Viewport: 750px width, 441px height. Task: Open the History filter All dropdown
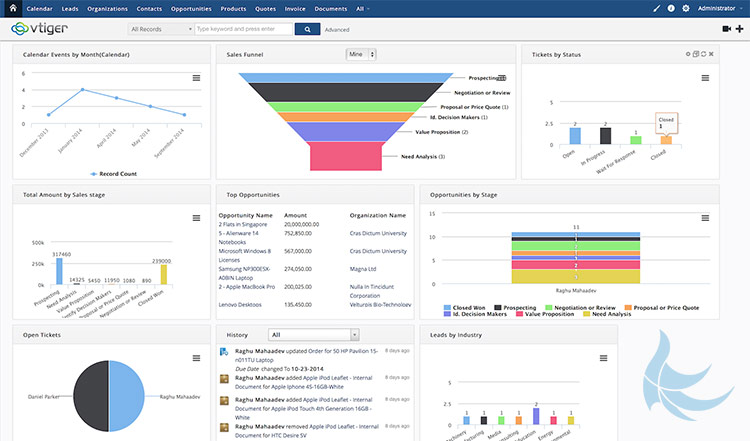(x=314, y=335)
